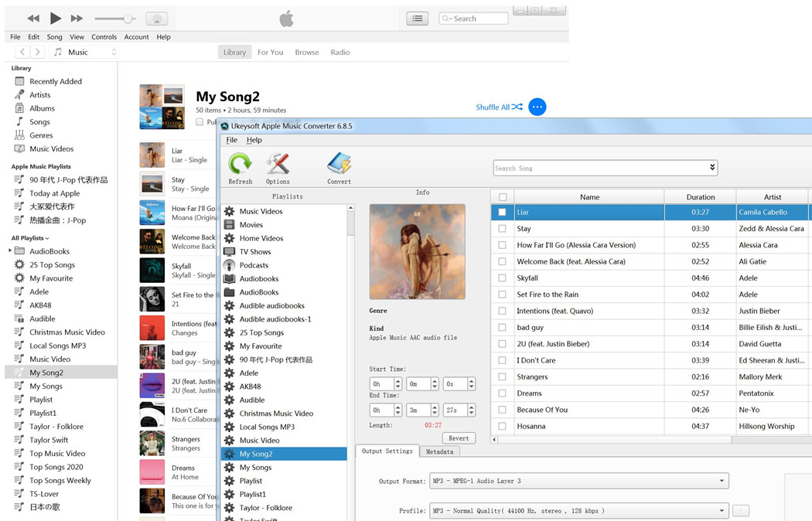Viewport: 812px width, 521px height.
Task: Open Recently Added in iTunes library
Action: [x=56, y=81]
